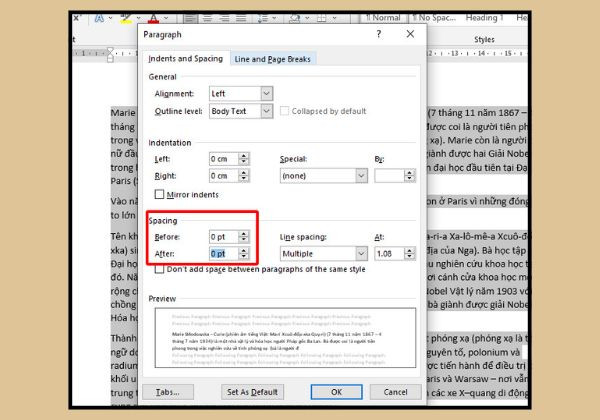Screen dimensions: 600x420
Task: Expand borders dropdown arrow
Action: (x=334, y=18)
